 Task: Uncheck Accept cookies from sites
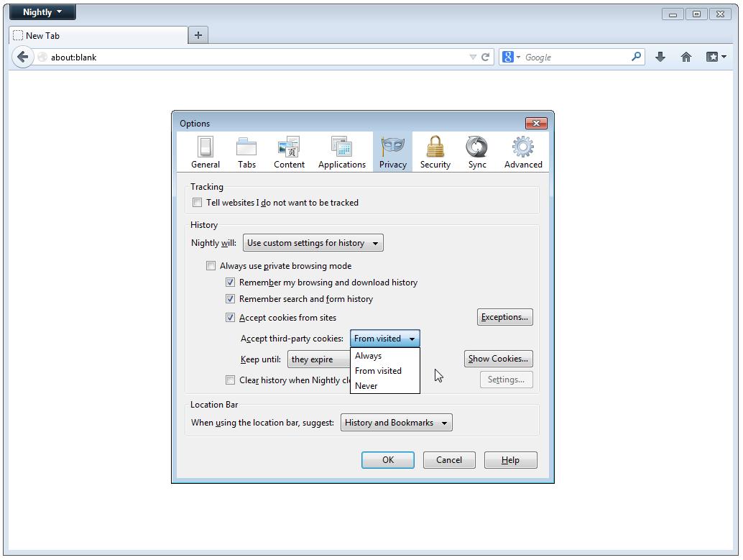[x=230, y=318]
